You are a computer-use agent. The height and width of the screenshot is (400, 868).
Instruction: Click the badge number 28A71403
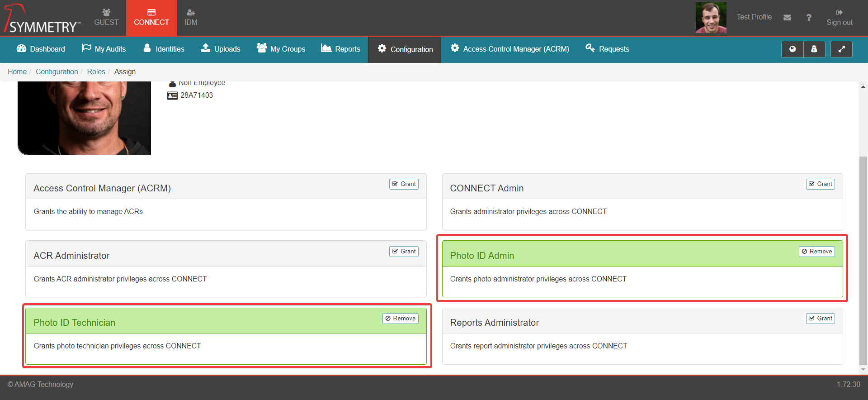coord(197,95)
